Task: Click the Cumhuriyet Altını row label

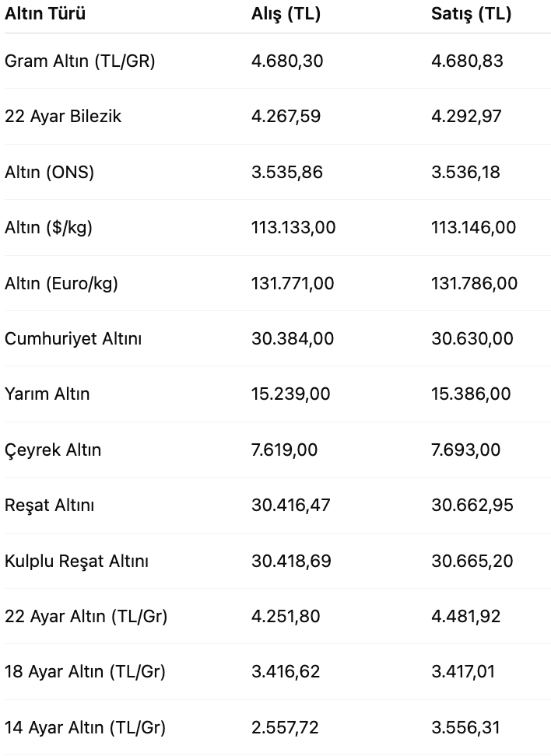Action: (73, 338)
